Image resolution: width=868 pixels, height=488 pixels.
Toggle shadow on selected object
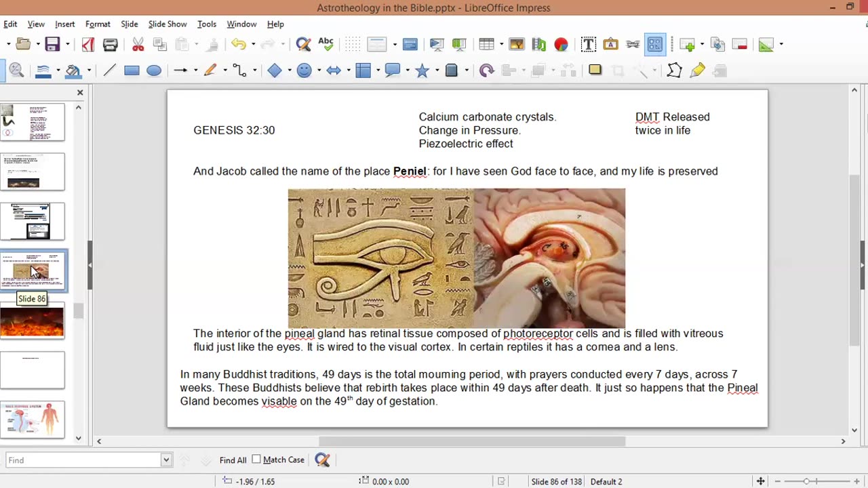595,70
